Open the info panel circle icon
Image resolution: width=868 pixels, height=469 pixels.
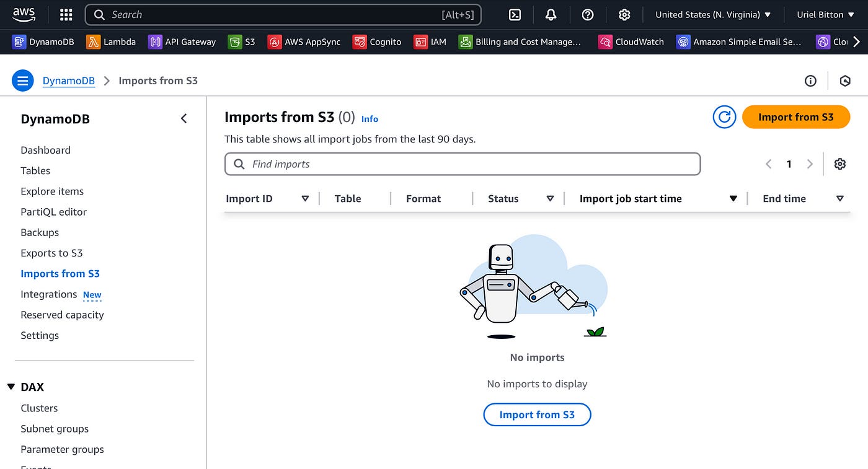(x=810, y=81)
